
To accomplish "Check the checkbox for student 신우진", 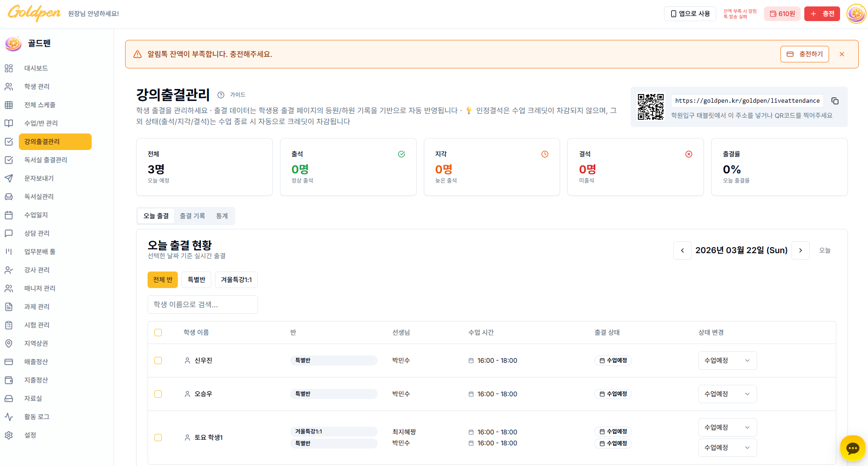I will 158,361.
